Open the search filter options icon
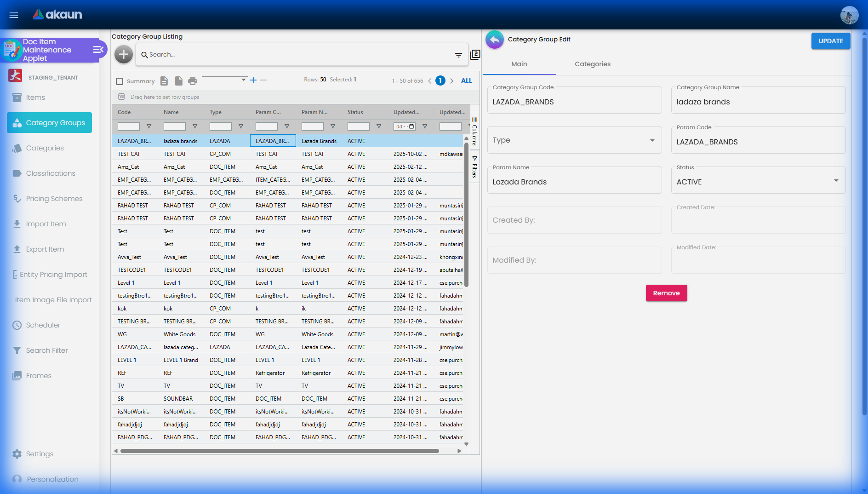 coord(458,55)
